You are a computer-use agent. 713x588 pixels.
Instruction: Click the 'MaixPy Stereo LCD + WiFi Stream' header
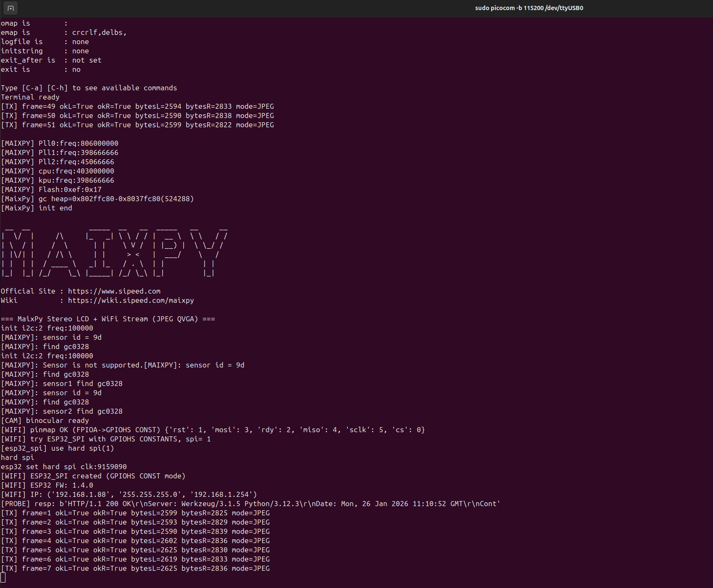pyautogui.click(x=108, y=319)
